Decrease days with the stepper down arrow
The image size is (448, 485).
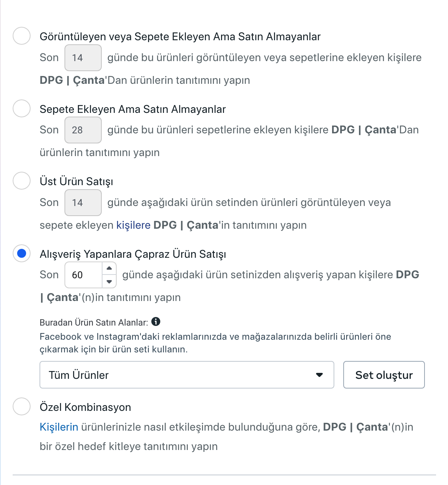[109, 282]
